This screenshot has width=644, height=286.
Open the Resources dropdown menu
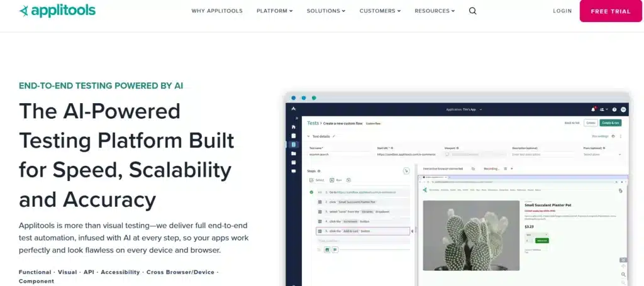click(x=435, y=11)
